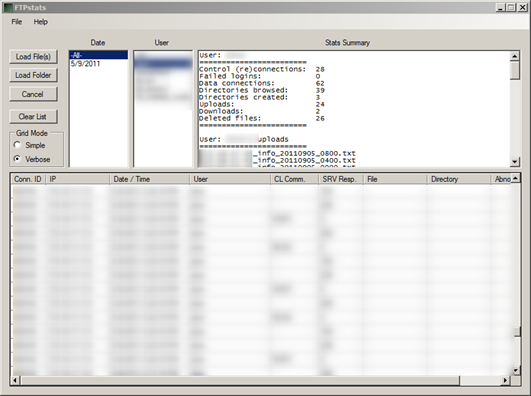
Task: Sort by the File column header
Action: click(x=395, y=179)
